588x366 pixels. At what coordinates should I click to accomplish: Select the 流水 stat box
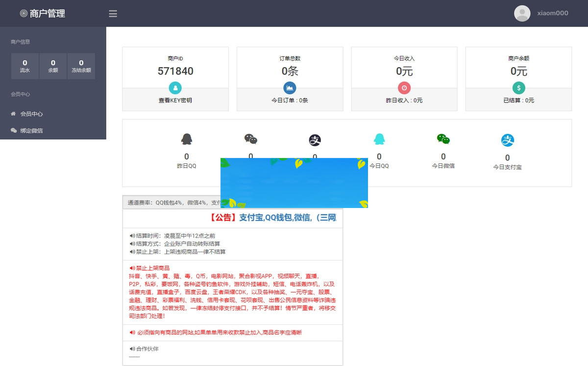click(24, 66)
